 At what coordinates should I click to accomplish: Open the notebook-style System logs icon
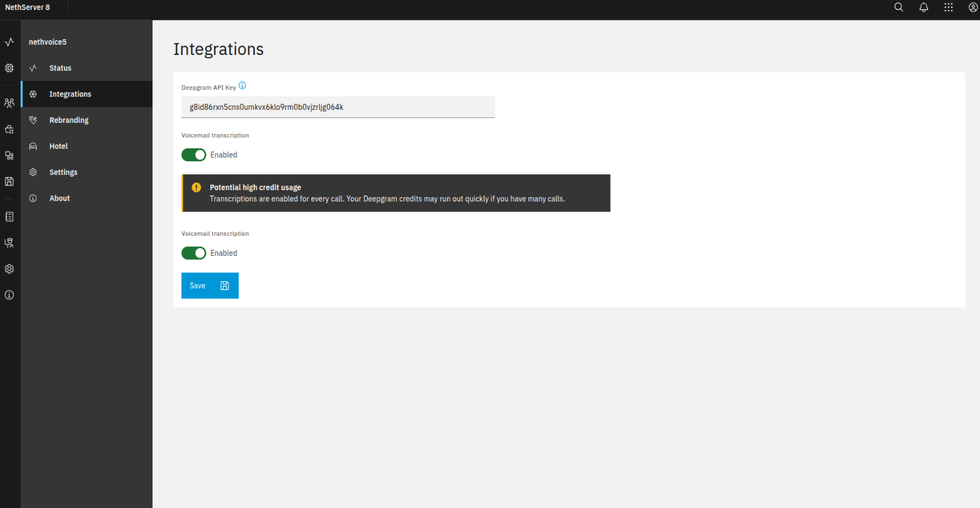[9, 217]
